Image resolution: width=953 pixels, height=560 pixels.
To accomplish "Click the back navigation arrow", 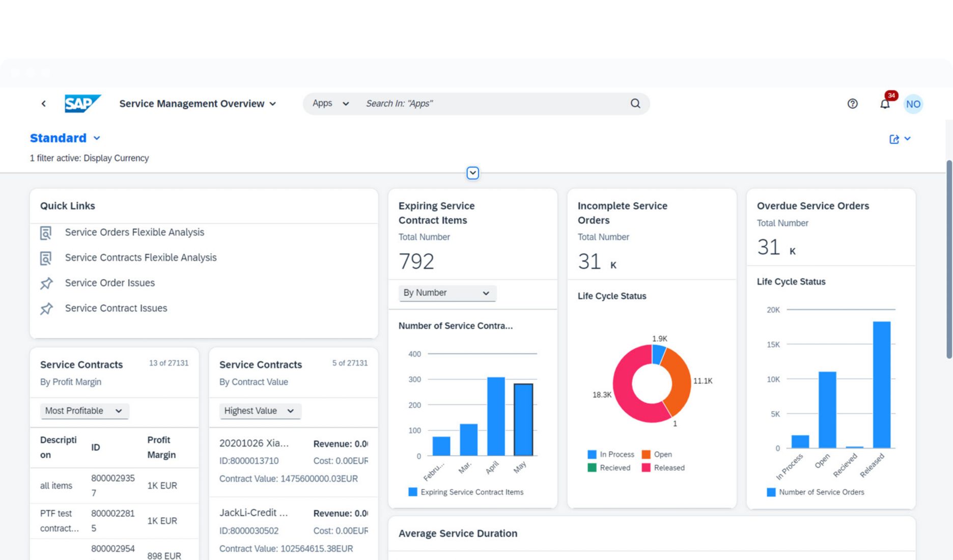I will [44, 103].
